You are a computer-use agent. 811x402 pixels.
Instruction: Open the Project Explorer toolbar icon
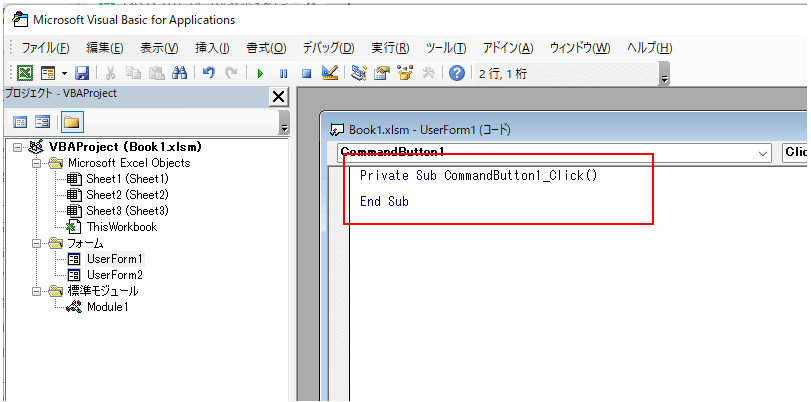(358, 74)
